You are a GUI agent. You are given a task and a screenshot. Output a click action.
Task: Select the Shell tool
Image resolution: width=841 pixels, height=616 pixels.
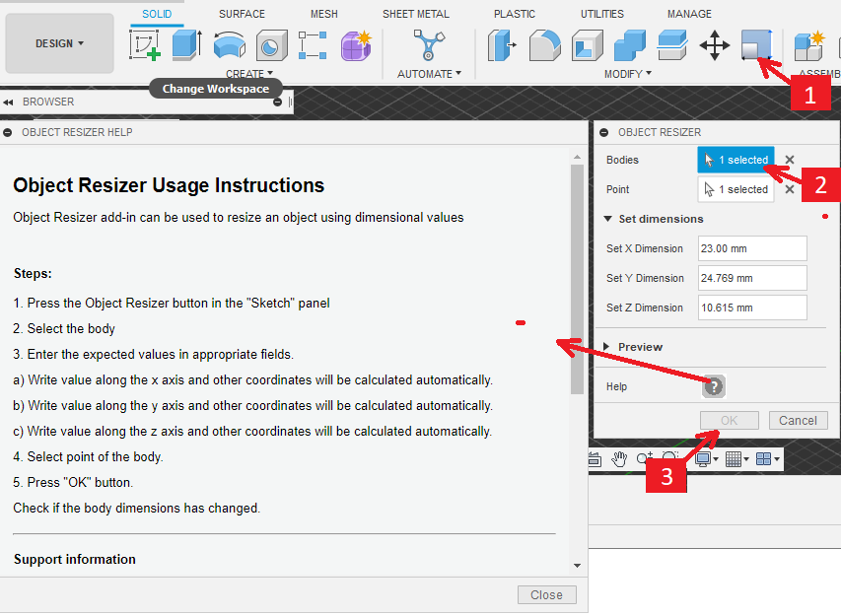[x=587, y=45]
